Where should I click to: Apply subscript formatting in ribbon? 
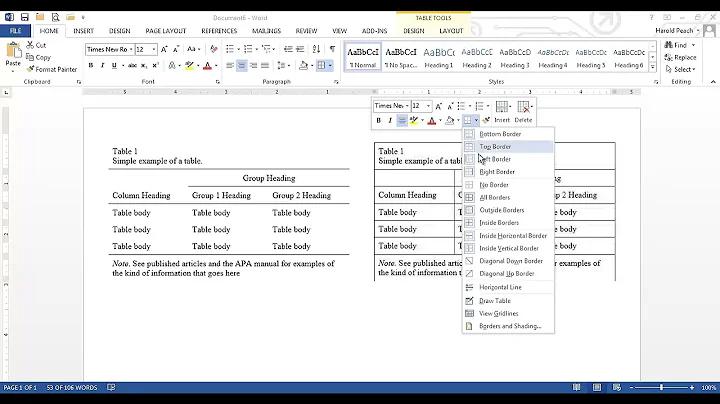[144, 66]
